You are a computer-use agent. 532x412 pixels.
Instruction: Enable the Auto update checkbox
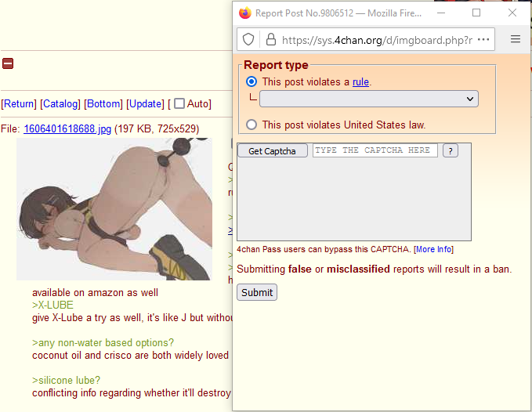coord(179,103)
